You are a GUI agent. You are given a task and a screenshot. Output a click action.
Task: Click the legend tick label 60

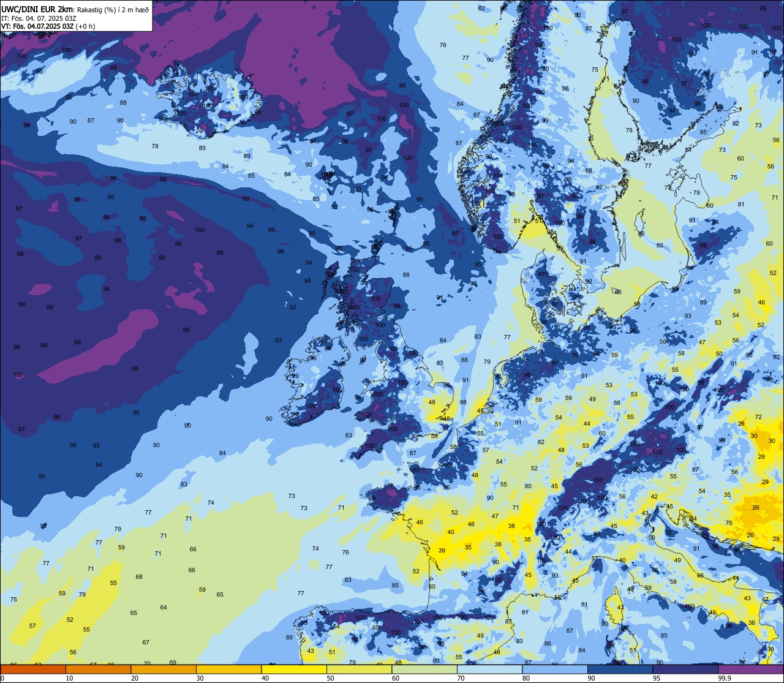tap(396, 678)
